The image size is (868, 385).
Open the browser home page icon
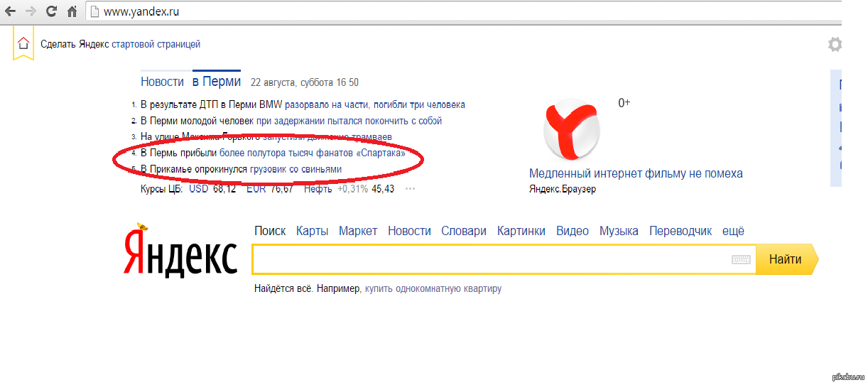pos(72,11)
